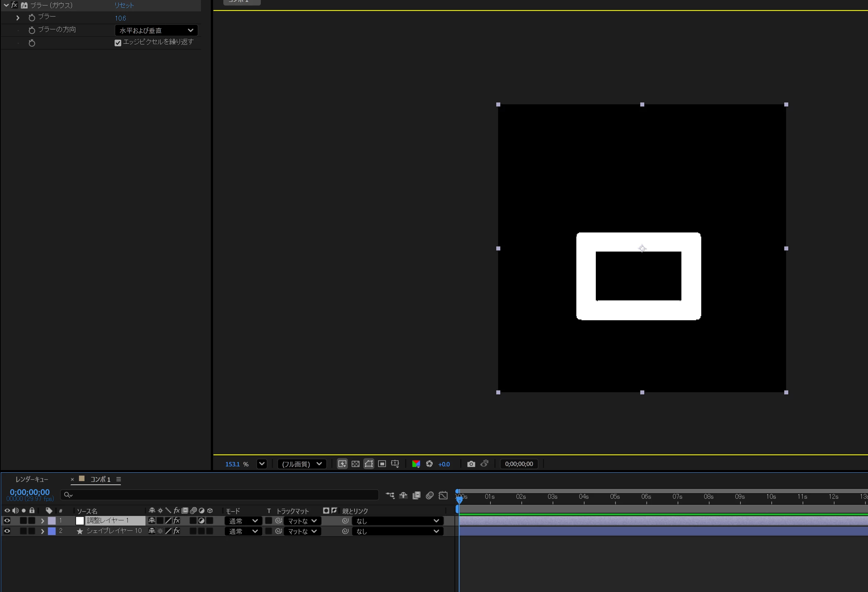The image size is (868, 592).
Task: Click the show channel RGB icon
Action: [x=416, y=464]
